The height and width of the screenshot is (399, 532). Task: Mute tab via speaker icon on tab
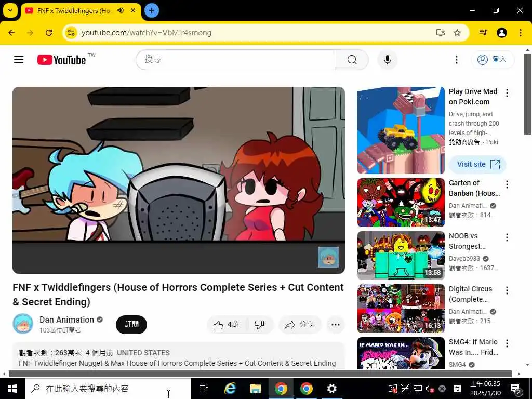[121, 10]
